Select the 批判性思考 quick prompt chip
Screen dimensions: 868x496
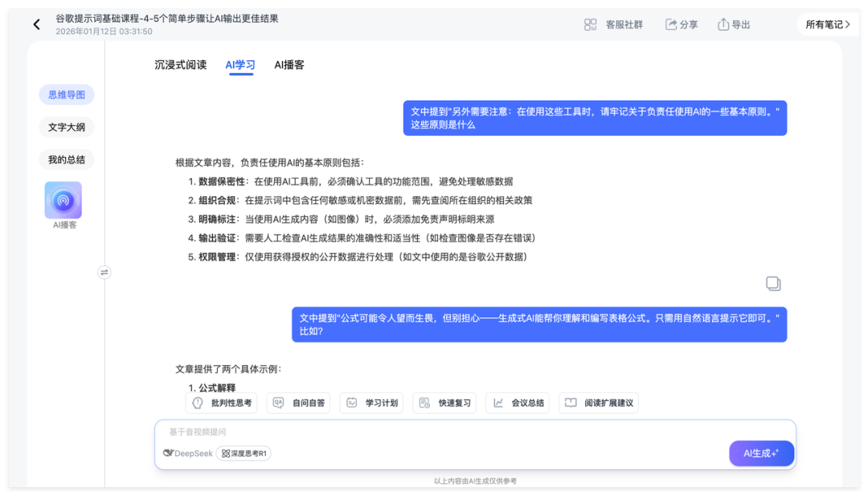click(221, 403)
